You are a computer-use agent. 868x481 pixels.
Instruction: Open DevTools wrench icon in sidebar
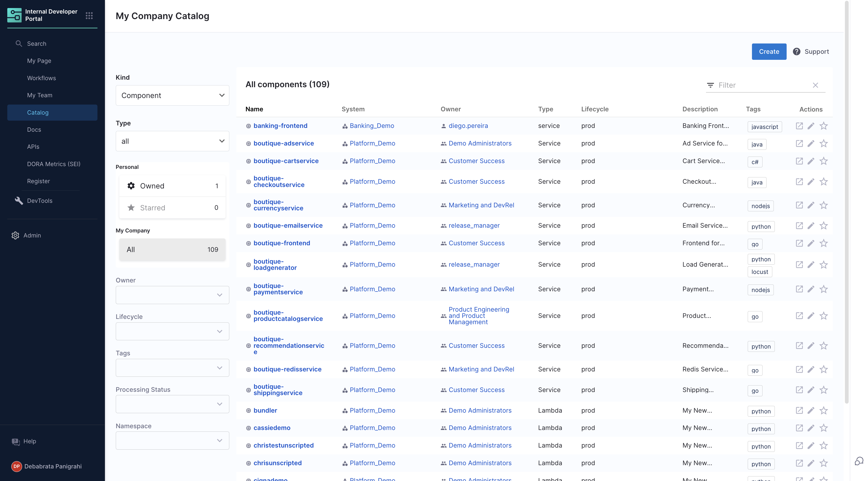click(19, 201)
